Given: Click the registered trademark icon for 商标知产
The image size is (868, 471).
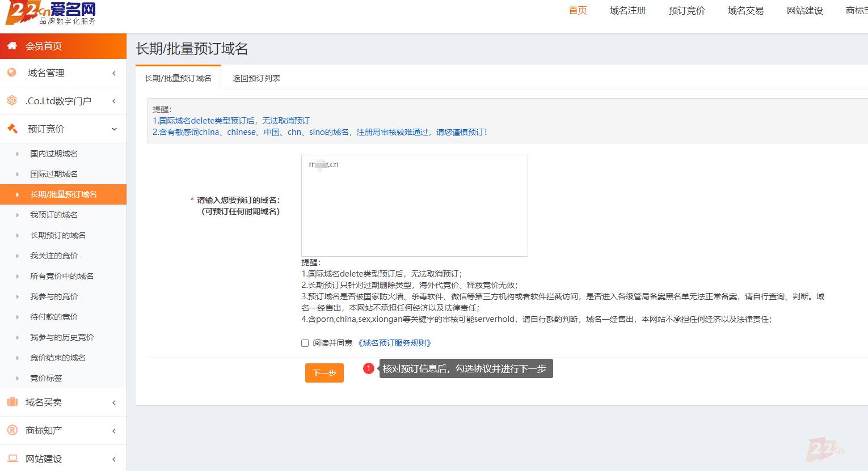Looking at the screenshot, I should 12,430.
